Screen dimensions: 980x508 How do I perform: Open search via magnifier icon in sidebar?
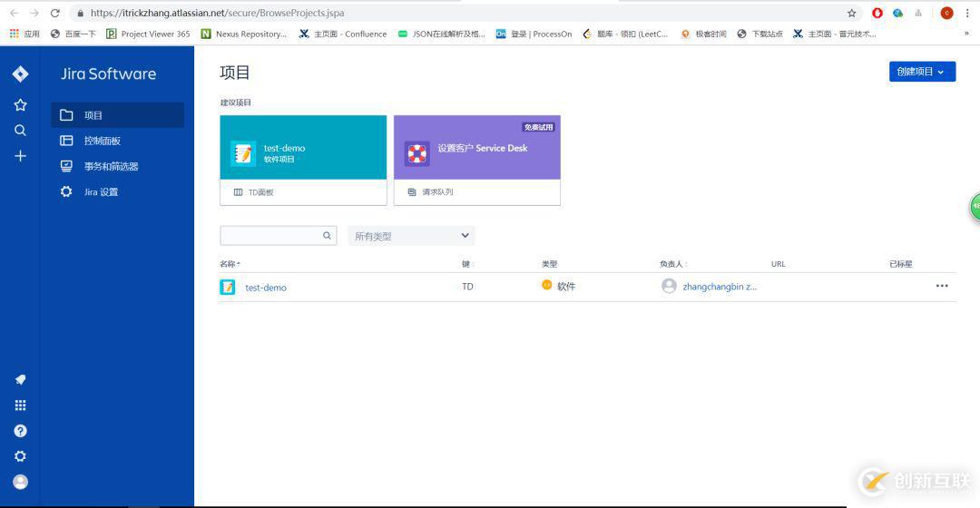click(x=20, y=130)
